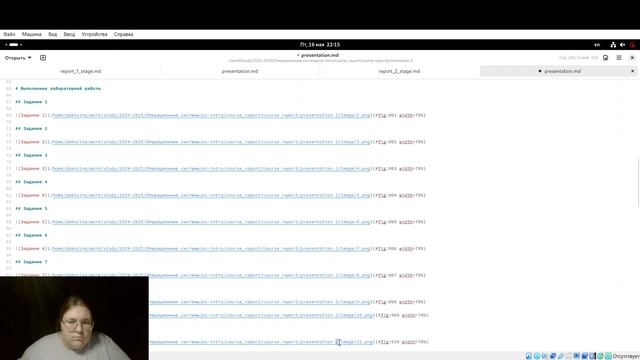Image resolution: width=640 pixels, height=360 pixels.
Task: Open the image/4.png path link
Action: point(211,169)
